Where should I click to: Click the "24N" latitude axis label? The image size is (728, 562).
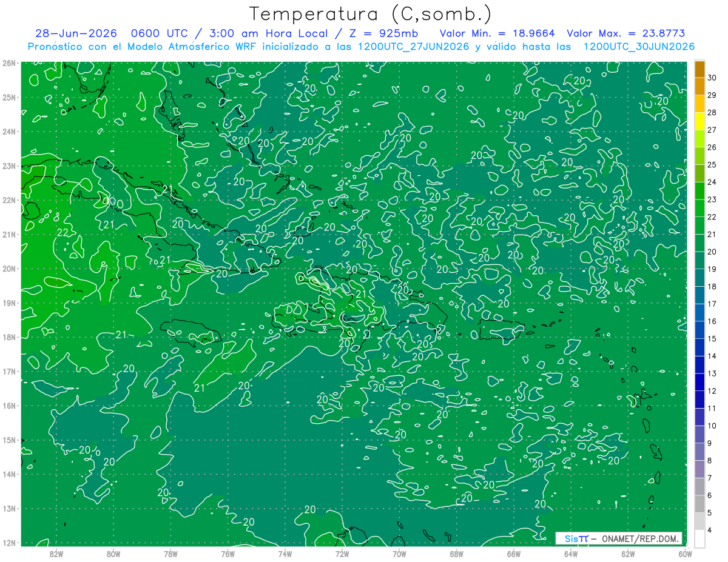pos(9,132)
